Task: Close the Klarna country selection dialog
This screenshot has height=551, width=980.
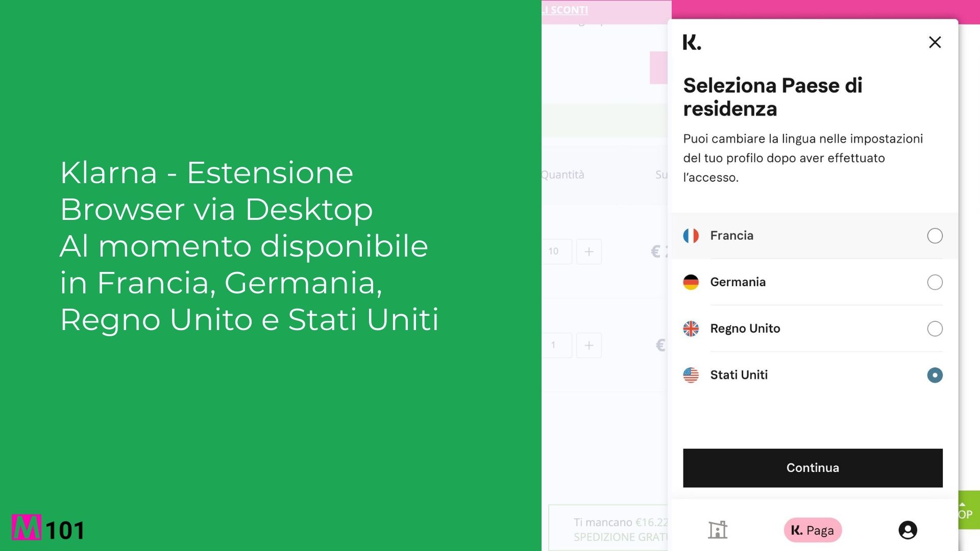Action: (x=935, y=42)
